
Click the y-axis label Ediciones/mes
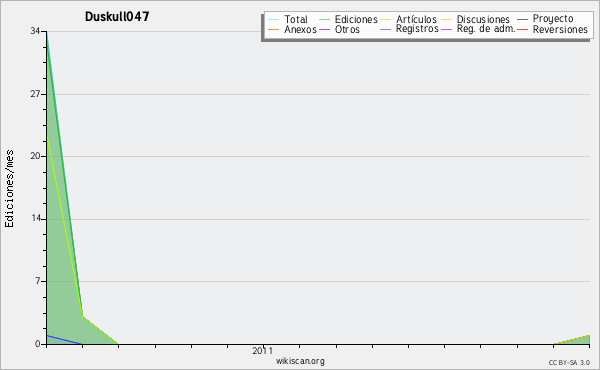[x=9, y=189]
